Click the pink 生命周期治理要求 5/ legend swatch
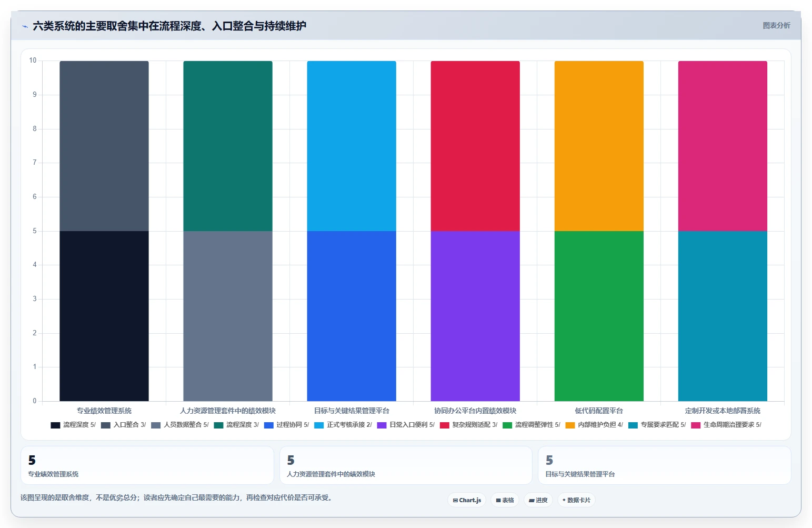Image resolution: width=812 pixels, height=528 pixels. coord(696,425)
